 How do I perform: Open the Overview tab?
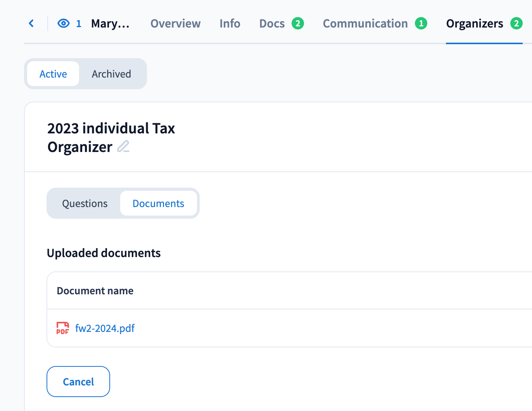pos(175,24)
